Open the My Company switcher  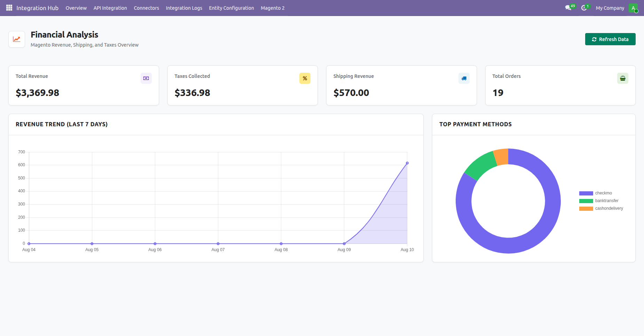coord(610,8)
